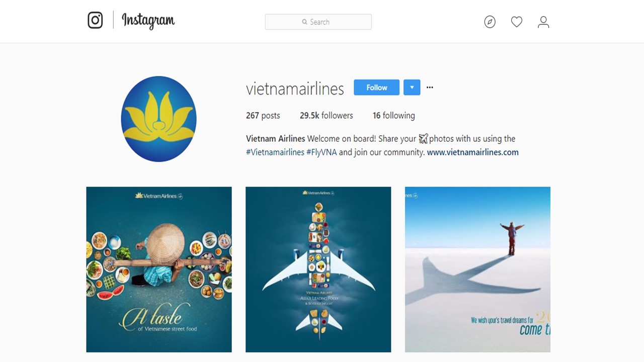Open the Explore compass icon
Viewport: 644px width, 362px height.
click(490, 22)
